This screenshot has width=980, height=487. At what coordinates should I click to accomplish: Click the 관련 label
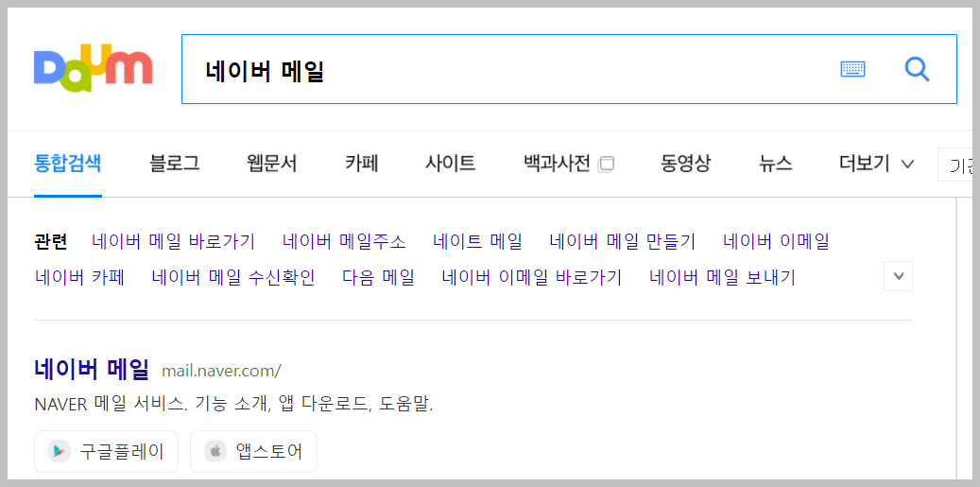[51, 241]
